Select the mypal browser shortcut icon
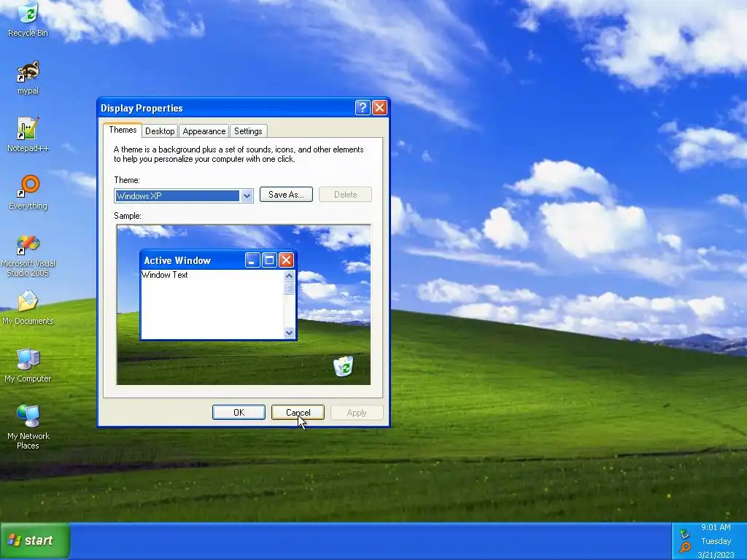Viewport: 747px width, 560px height. pos(28,77)
